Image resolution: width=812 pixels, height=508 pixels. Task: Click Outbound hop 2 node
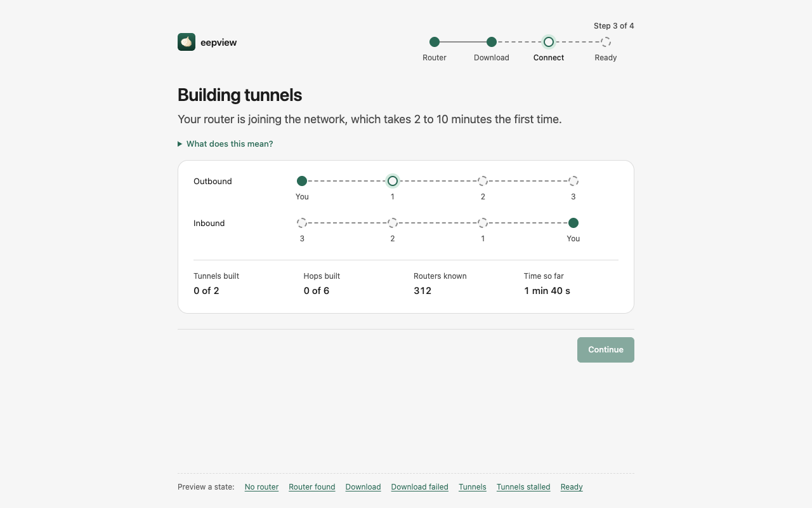pyautogui.click(x=483, y=181)
